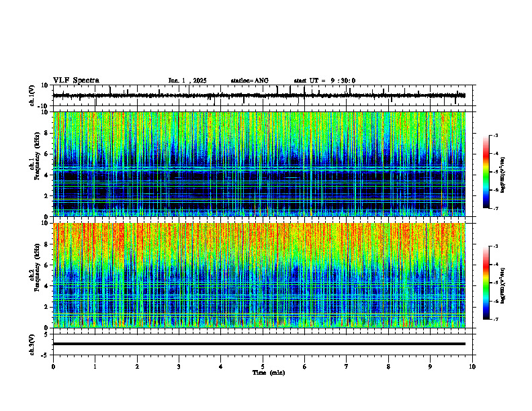
Task: Click the ch.1 color scale unit label
Action: 502,175
